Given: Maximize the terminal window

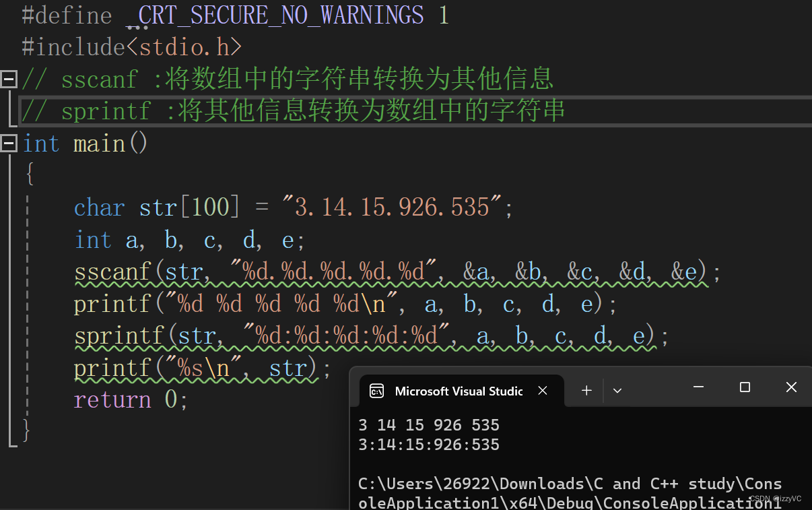Looking at the screenshot, I should coord(744,387).
